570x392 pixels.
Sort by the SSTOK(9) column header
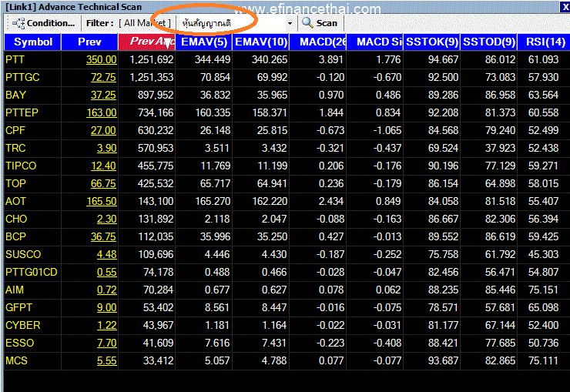point(432,42)
